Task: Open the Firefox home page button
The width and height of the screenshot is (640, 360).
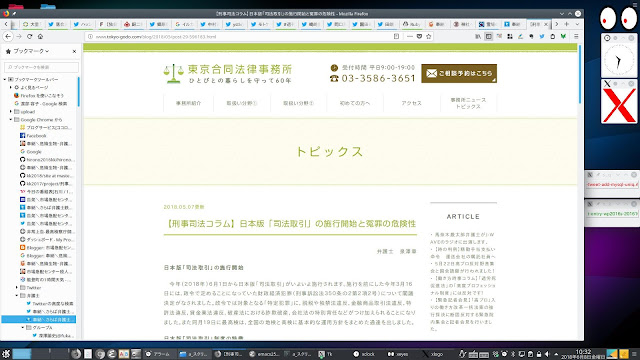Action: point(40,36)
